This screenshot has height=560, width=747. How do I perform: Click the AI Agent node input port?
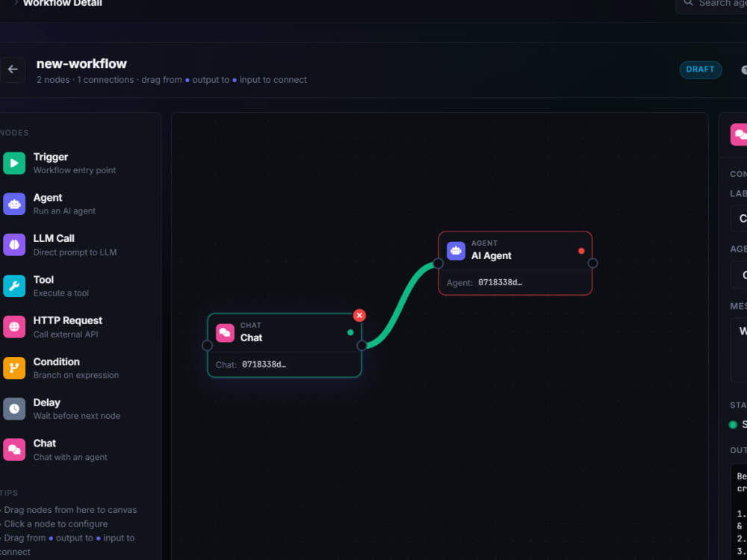pos(438,264)
